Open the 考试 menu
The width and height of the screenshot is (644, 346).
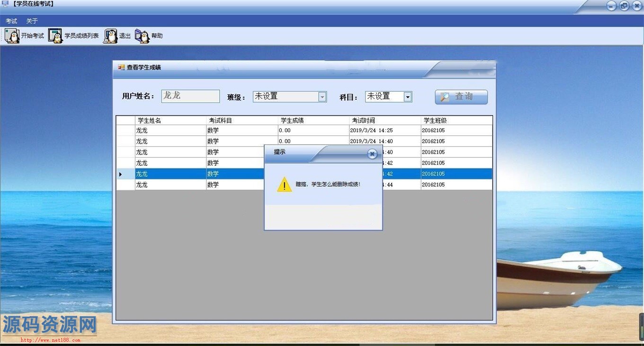click(x=11, y=21)
